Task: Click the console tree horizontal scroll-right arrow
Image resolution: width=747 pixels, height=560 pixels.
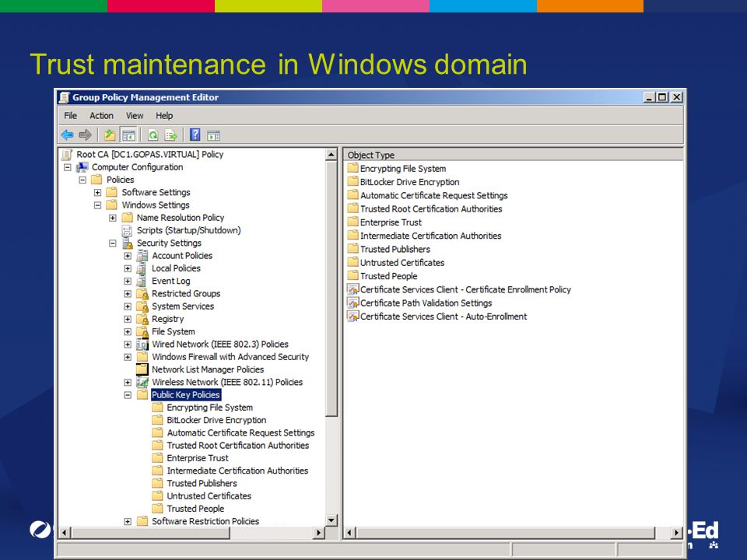Action: click(319, 532)
